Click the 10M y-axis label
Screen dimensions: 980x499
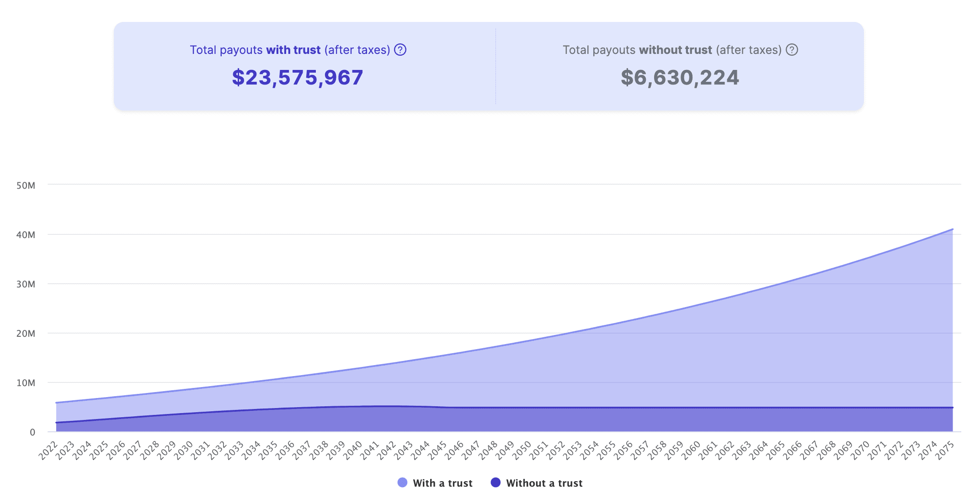[x=26, y=383]
